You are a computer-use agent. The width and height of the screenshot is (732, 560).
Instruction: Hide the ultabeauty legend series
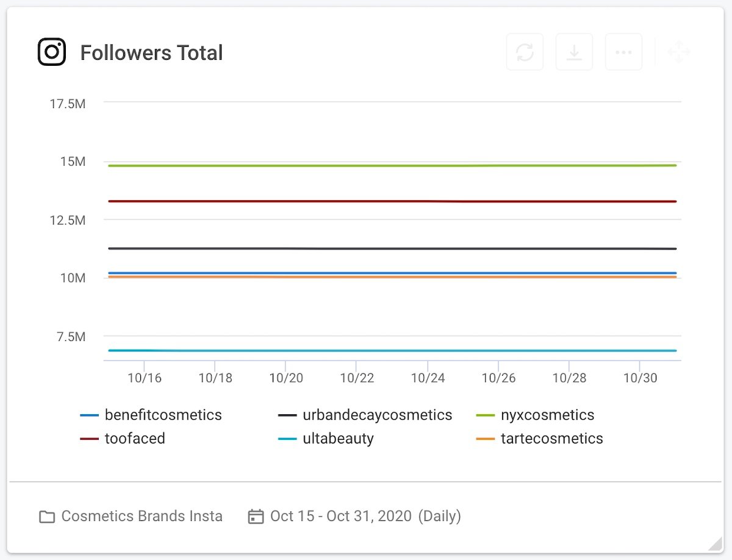coord(338,439)
